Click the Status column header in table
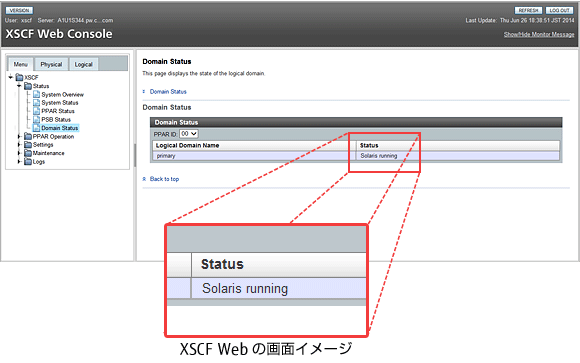580x363 pixels. (x=458, y=145)
